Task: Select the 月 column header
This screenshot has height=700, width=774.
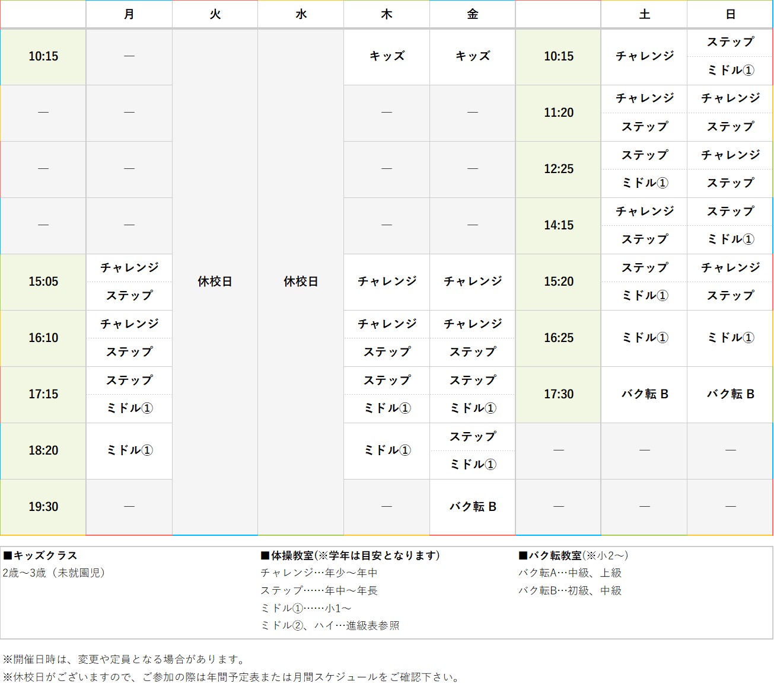Action: [x=129, y=14]
